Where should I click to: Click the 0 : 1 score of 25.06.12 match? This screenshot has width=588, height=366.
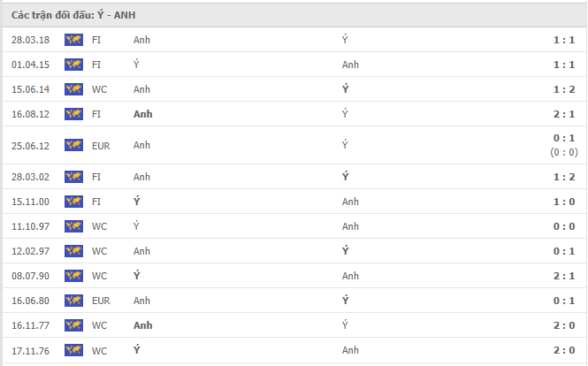click(564, 138)
